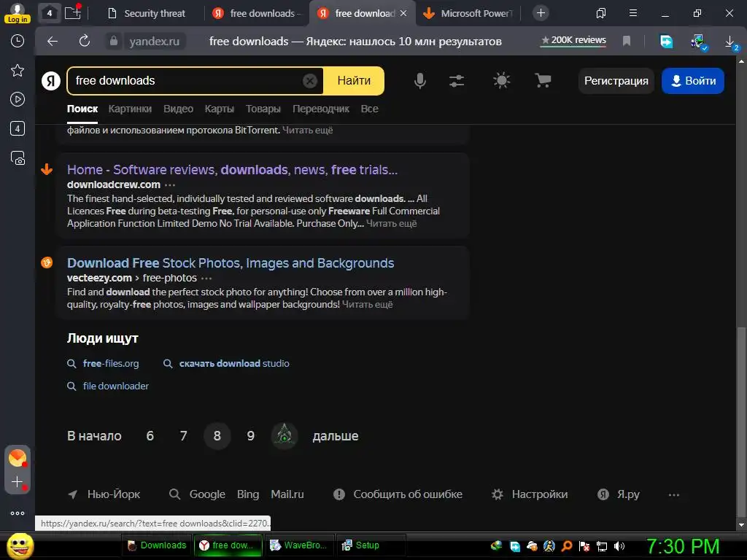This screenshot has height=560, width=747.
Task: Search suggestion скачать download studio
Action: tap(234, 363)
